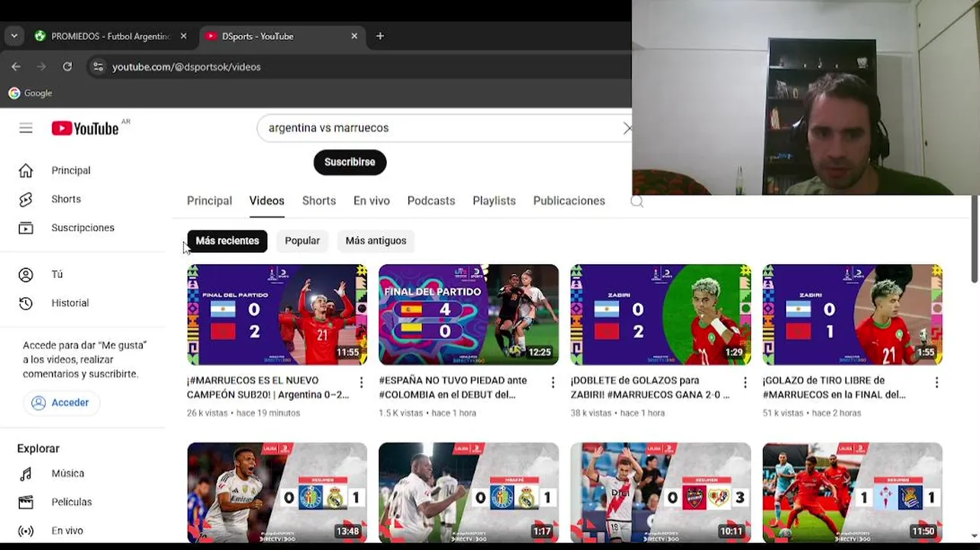
Task: Open options menu for Doblete de golazos video
Action: pyautogui.click(x=745, y=382)
